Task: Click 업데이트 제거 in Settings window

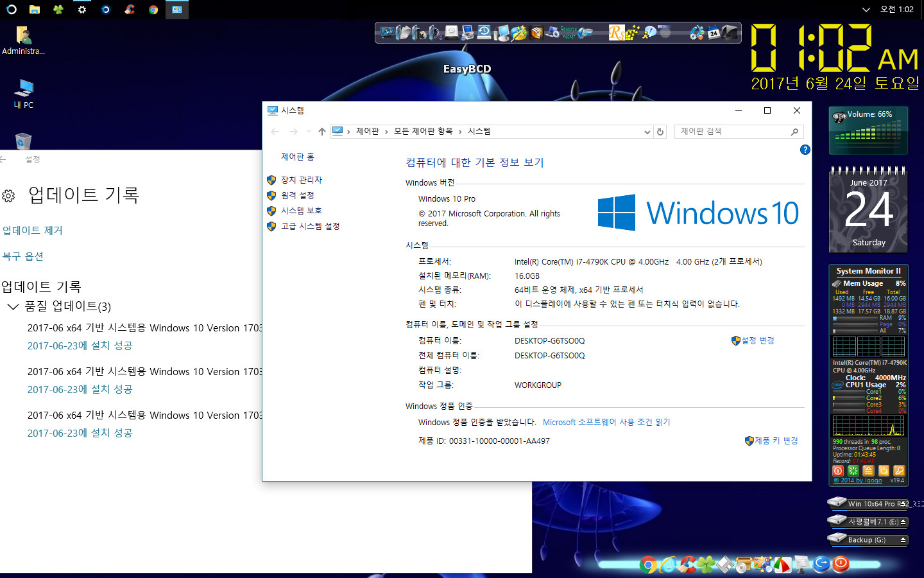Action: click(x=32, y=231)
